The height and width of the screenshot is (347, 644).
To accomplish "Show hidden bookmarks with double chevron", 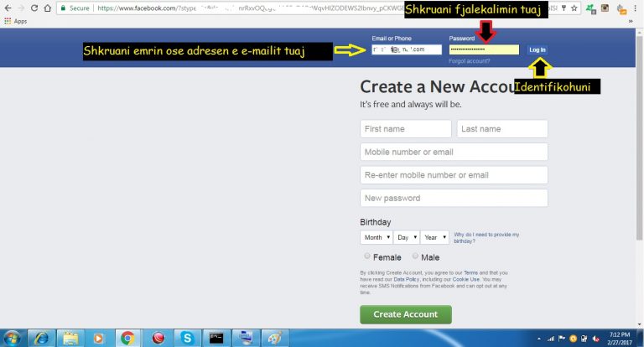I will (631, 21).
